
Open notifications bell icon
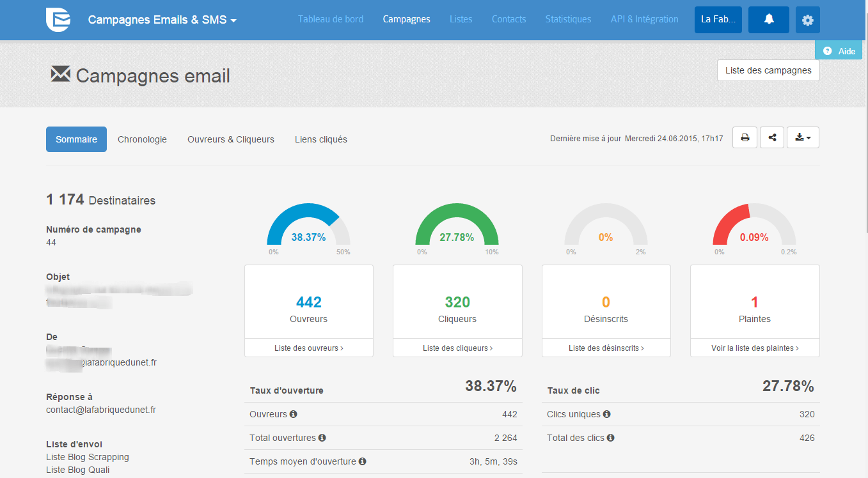coord(768,20)
